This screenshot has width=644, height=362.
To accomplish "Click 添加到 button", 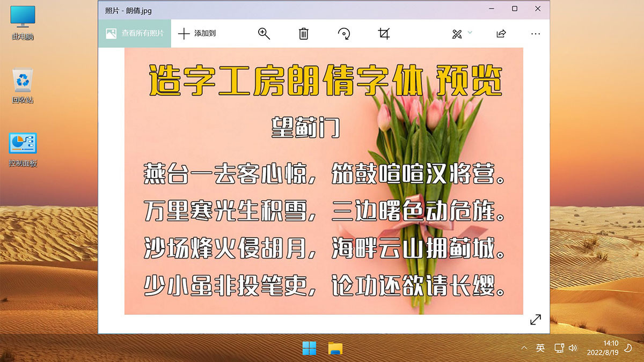I will click(x=197, y=33).
